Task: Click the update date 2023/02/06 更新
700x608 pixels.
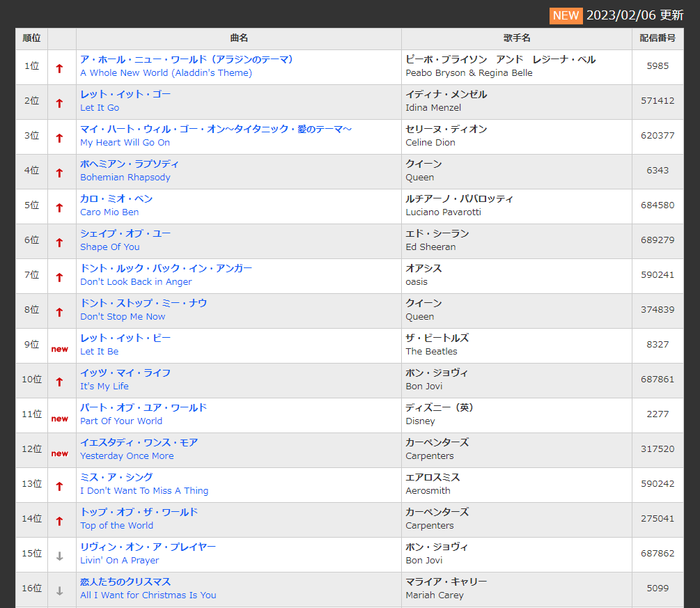Action: [635, 15]
